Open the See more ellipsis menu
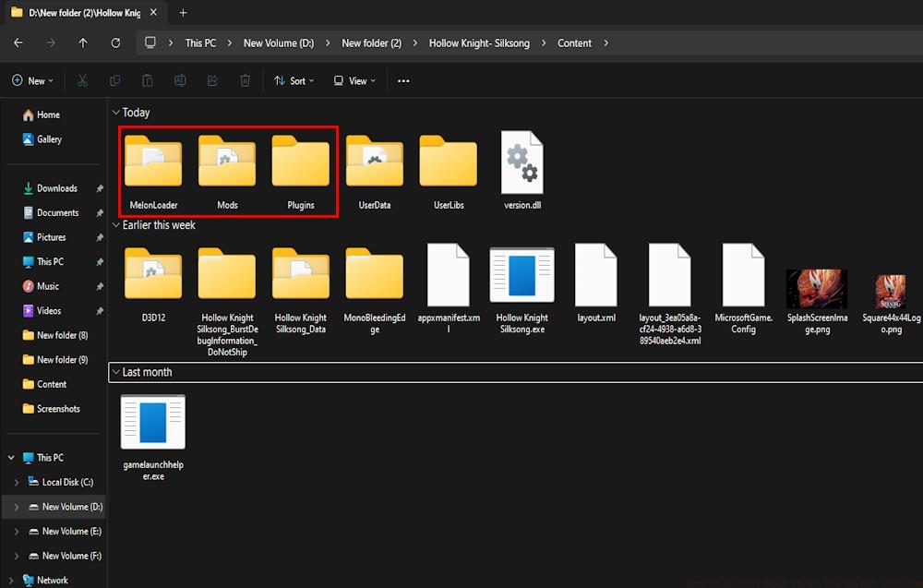923x588 pixels. point(402,80)
